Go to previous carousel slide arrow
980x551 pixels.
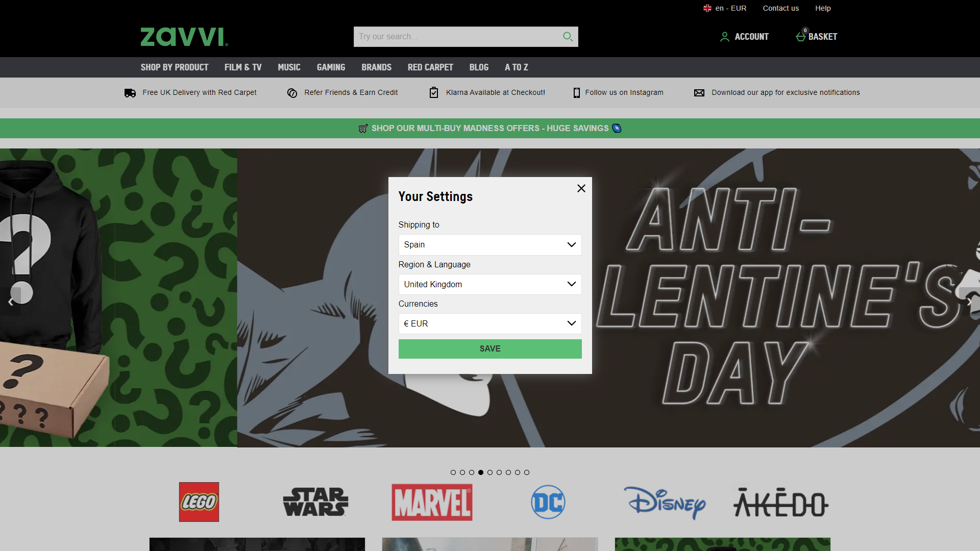pyautogui.click(x=10, y=302)
